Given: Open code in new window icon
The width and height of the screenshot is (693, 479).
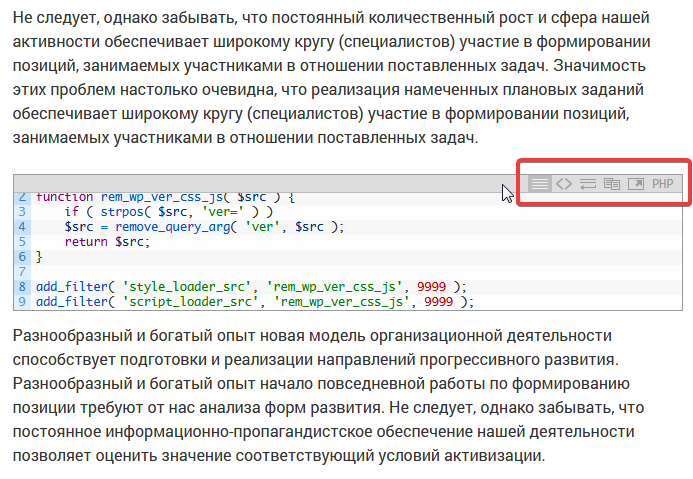Looking at the screenshot, I should click(x=636, y=183).
